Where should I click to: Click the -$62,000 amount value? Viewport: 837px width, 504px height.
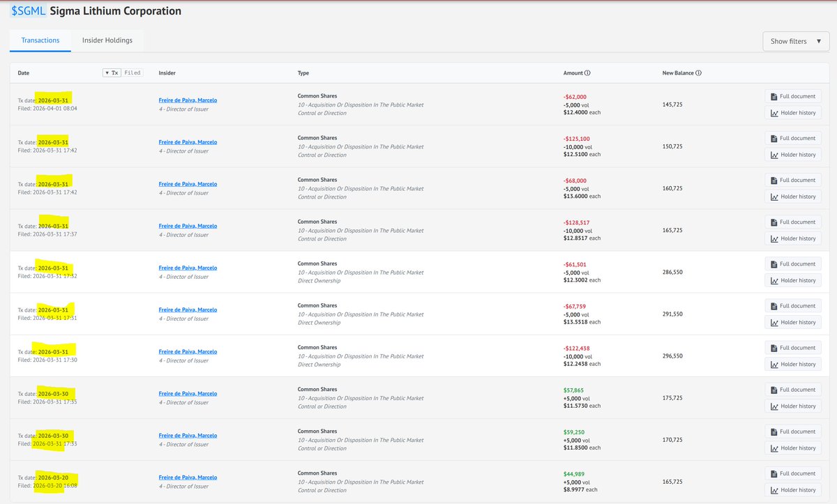(x=575, y=97)
